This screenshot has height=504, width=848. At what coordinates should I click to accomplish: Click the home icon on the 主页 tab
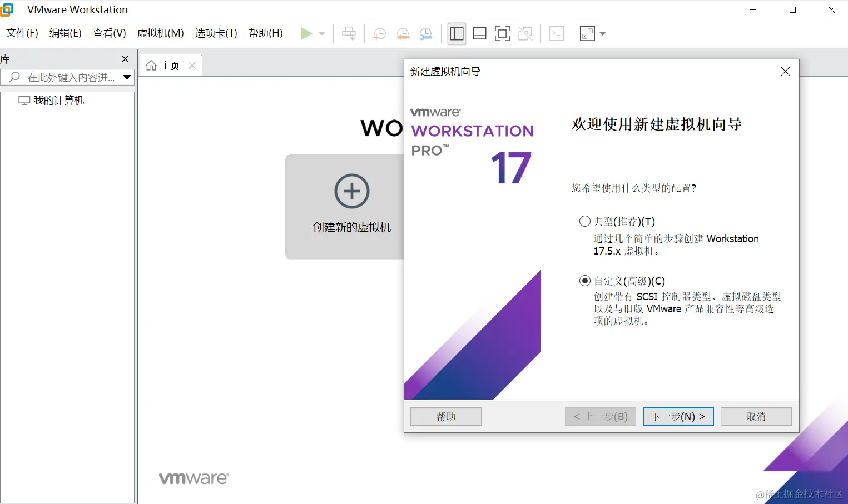[151, 66]
